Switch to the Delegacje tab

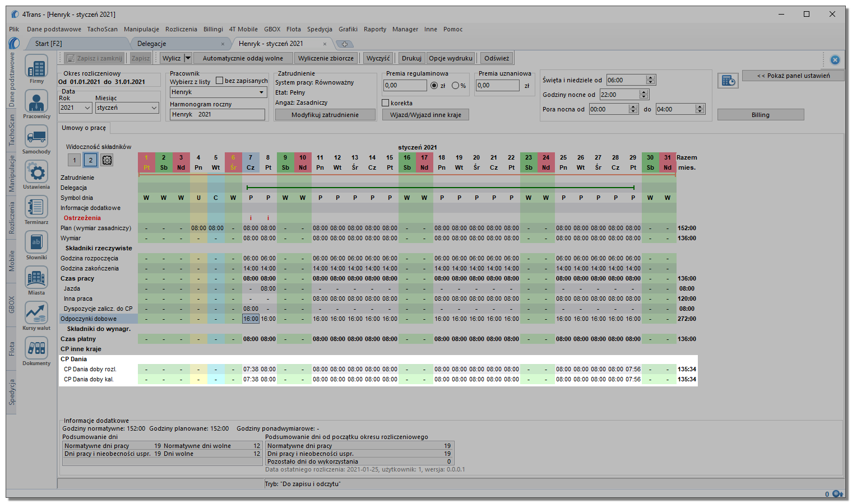pos(152,44)
